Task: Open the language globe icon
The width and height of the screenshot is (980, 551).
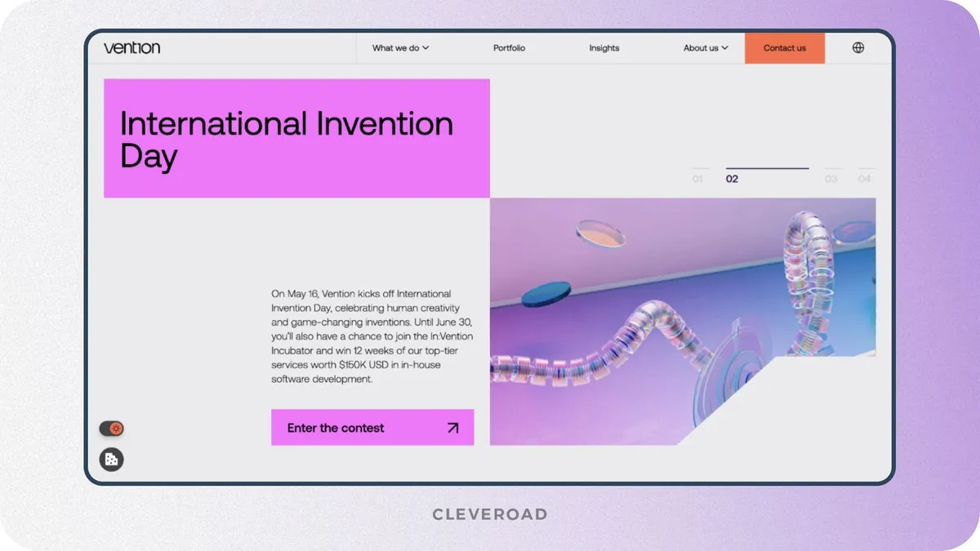Action: [858, 48]
